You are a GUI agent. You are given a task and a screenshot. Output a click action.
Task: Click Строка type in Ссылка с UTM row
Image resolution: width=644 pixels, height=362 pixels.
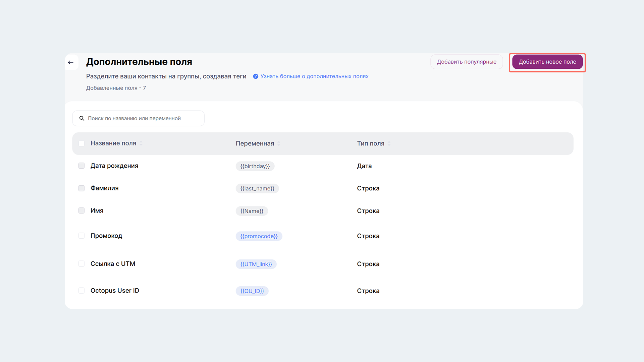[368, 264]
